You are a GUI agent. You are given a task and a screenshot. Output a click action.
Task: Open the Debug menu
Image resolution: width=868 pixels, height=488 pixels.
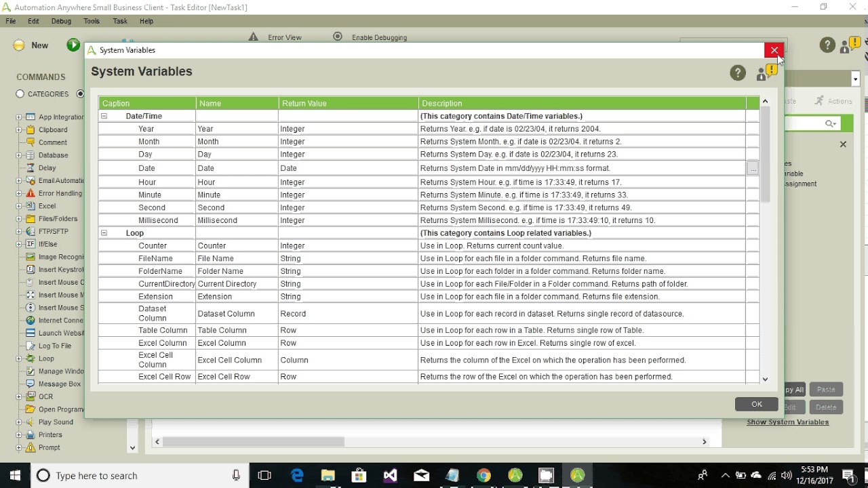[61, 21]
